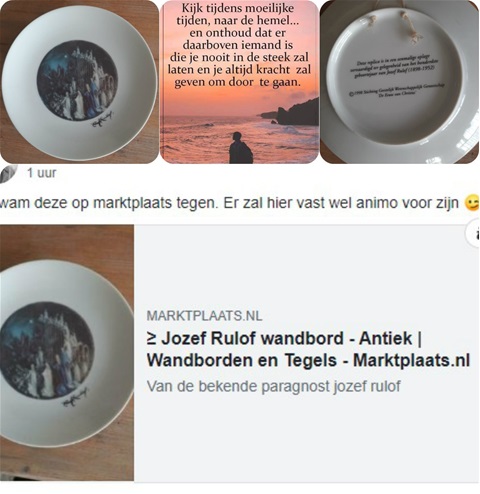Click the painted artwork in link preview plate
The image size is (480, 494).
tap(46, 350)
